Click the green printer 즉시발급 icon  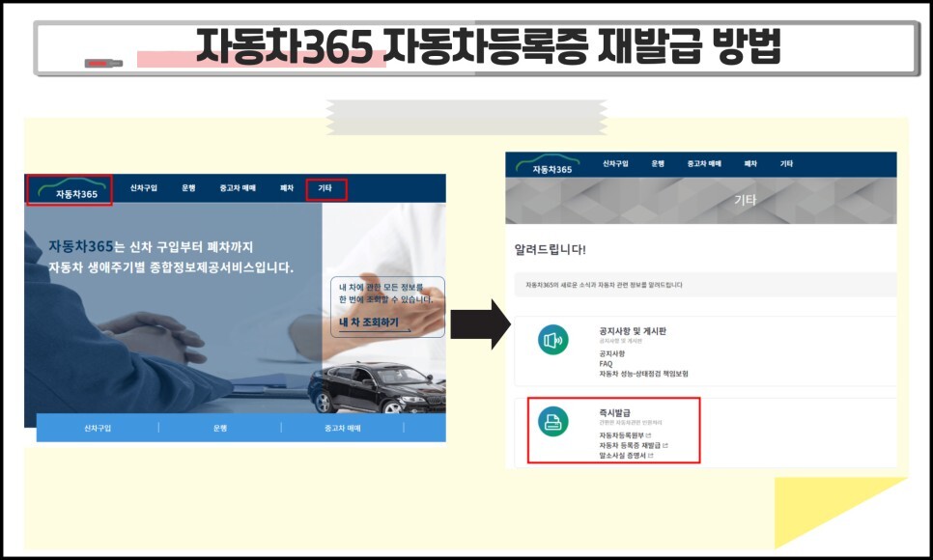click(x=553, y=421)
